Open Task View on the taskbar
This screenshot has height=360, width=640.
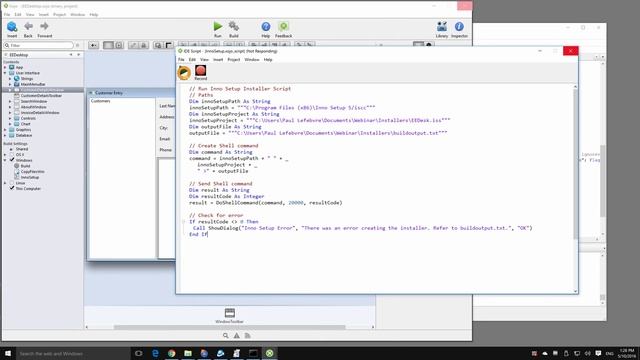(139, 353)
